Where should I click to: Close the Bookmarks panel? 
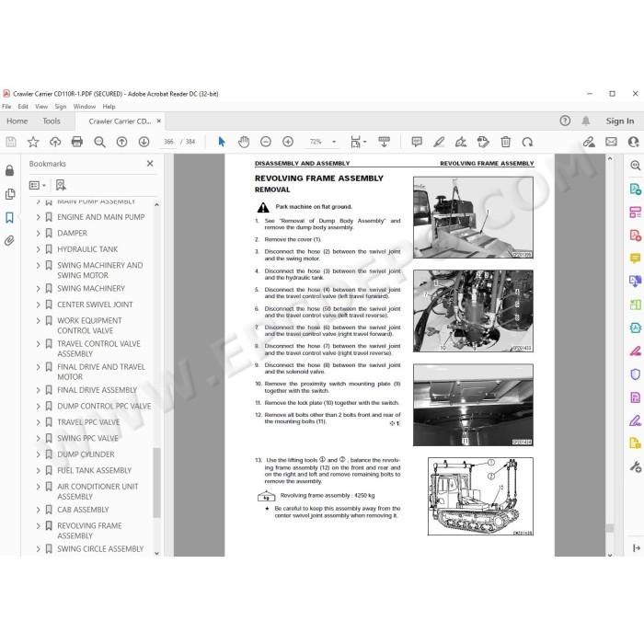click(150, 164)
